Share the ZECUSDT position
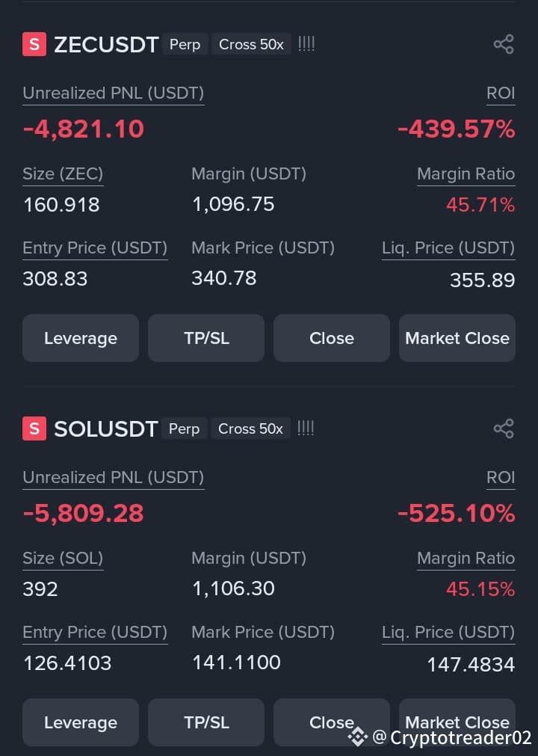Screen dimensions: 538x756 (x=504, y=44)
